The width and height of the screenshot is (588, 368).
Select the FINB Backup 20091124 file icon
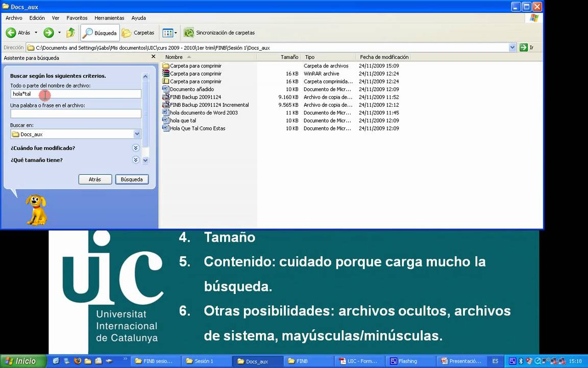tap(166, 97)
